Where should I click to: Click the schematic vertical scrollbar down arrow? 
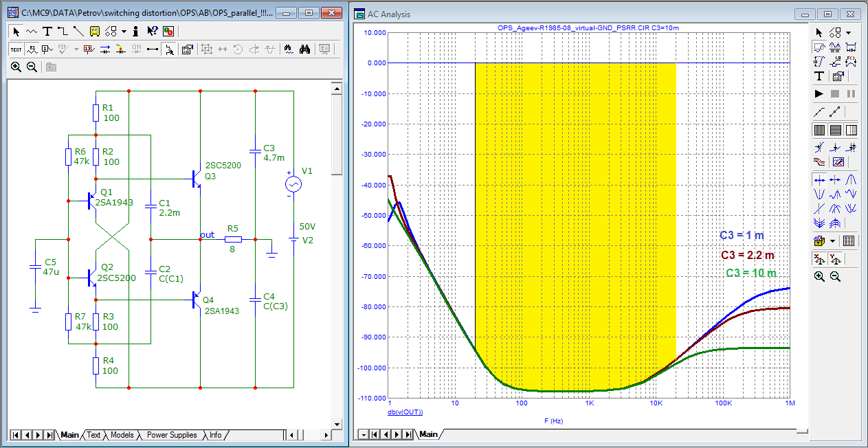336,423
